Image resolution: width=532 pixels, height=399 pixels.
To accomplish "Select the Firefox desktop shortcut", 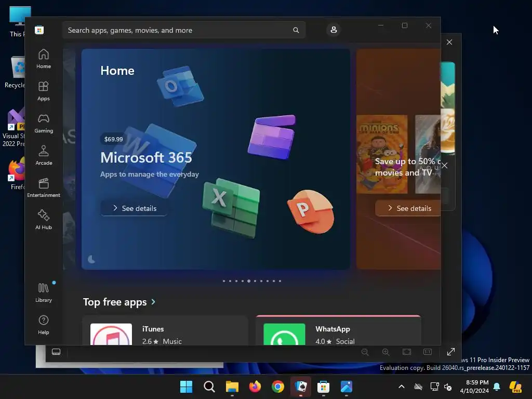I will [x=16, y=174].
